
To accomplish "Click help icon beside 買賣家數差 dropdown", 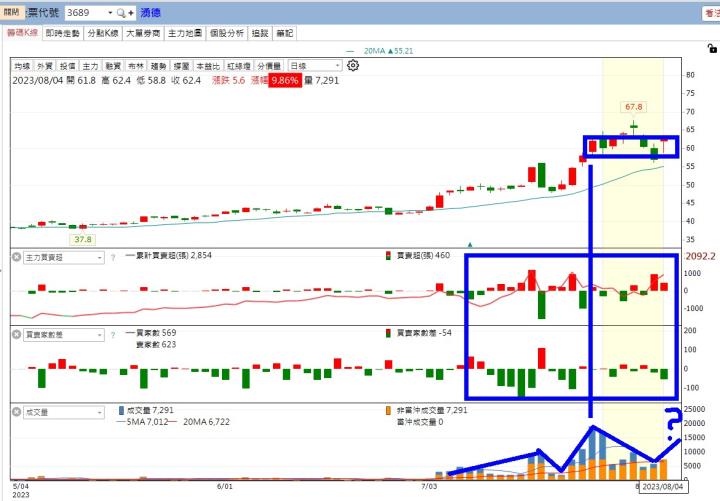I will click(114, 334).
